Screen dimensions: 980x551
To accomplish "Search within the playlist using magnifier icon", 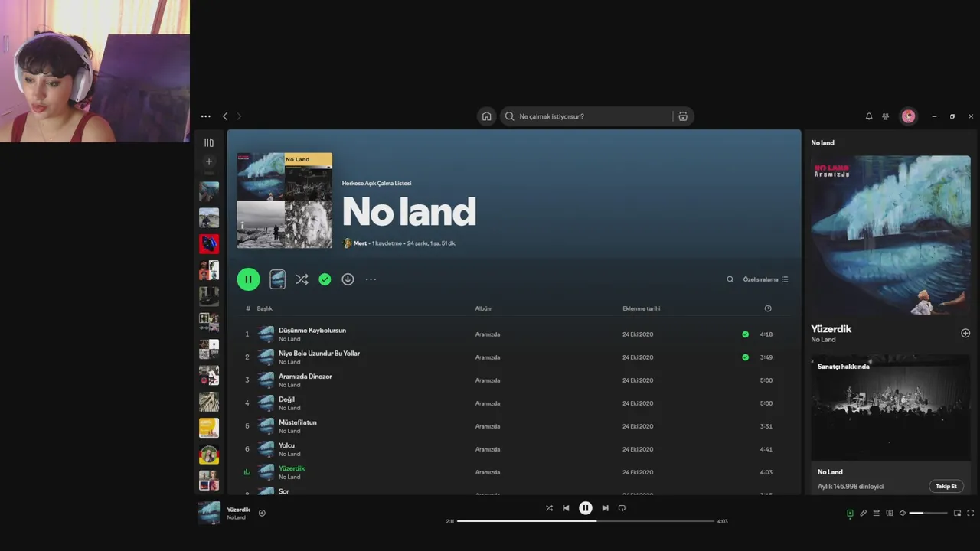I will click(730, 279).
